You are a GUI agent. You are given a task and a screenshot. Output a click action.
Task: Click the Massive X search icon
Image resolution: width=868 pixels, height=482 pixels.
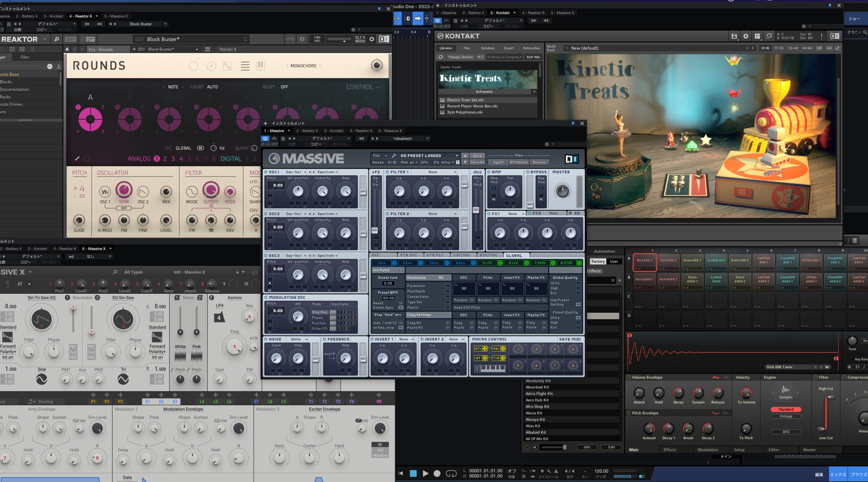coord(115,272)
